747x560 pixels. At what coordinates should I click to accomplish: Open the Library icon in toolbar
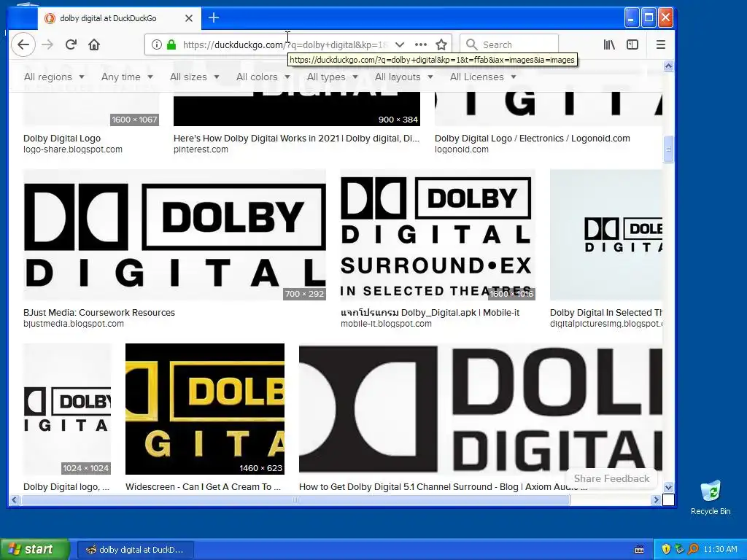pos(609,44)
